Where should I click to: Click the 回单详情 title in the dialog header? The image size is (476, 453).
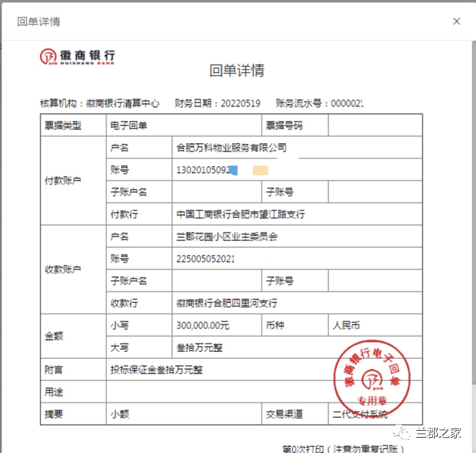[x=38, y=21]
